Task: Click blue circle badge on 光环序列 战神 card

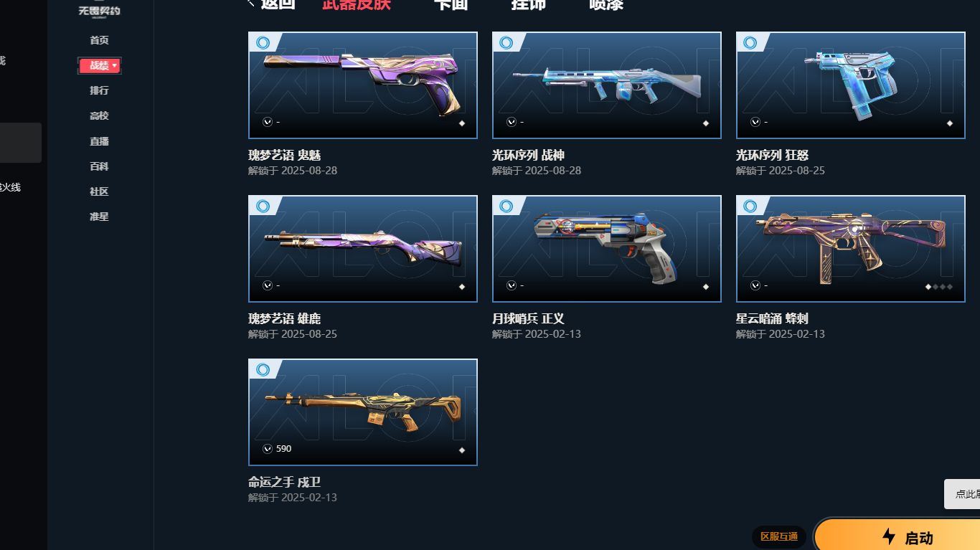Action: point(507,43)
